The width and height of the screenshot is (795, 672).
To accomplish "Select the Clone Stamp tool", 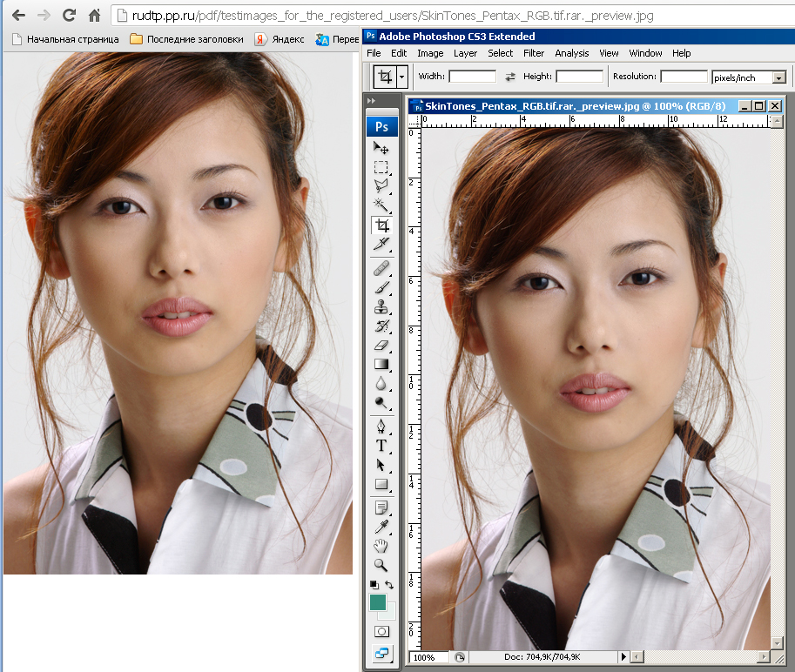I will 381,306.
